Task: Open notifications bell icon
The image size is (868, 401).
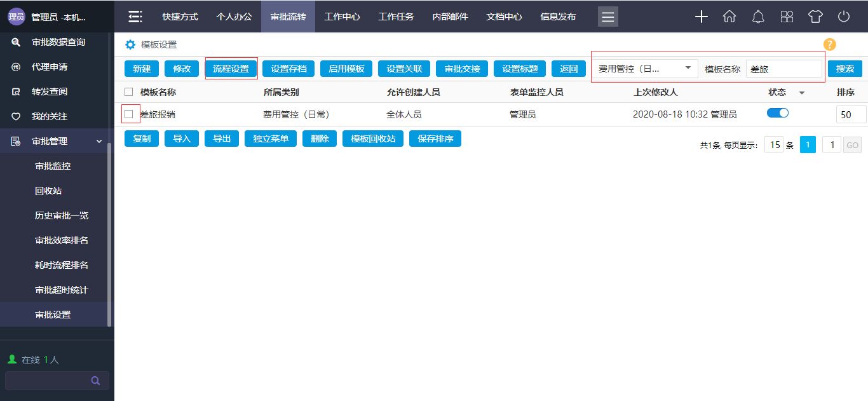Action: tap(758, 17)
